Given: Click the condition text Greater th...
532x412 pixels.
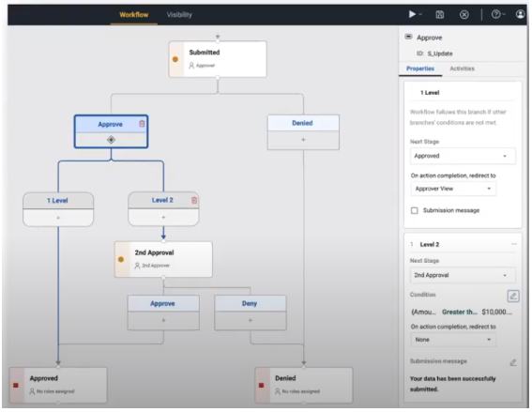Looking at the screenshot, I should click(460, 312).
